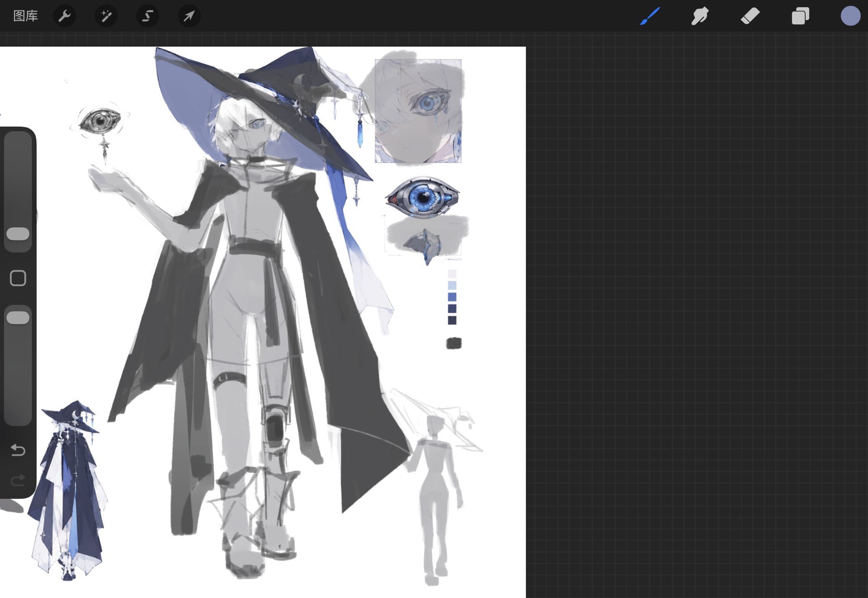
Task: Click the brush size slider handle
Action: pyautogui.click(x=18, y=234)
